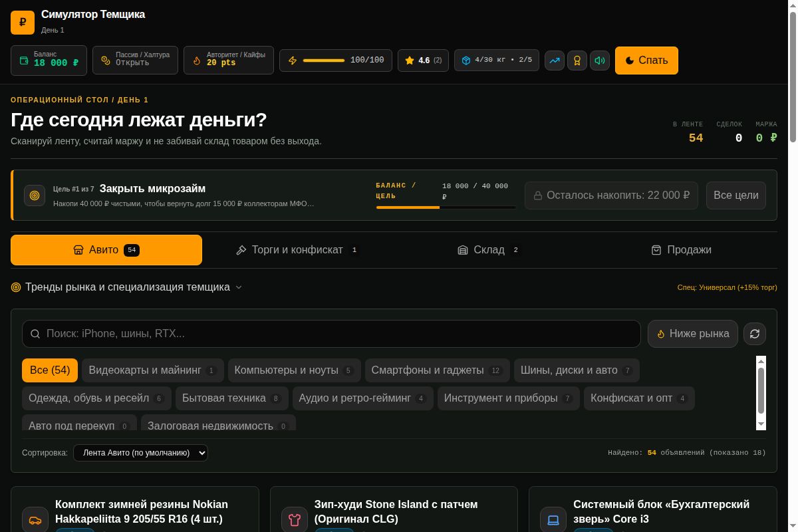Viewport: 798px width, 532px height.
Task: Click the energy bar 100/100
Action: (x=324, y=61)
